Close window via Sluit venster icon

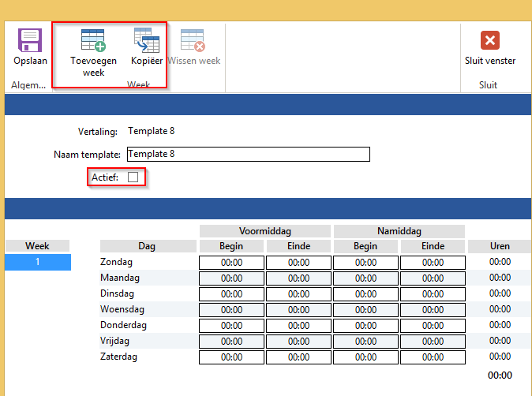click(x=490, y=41)
